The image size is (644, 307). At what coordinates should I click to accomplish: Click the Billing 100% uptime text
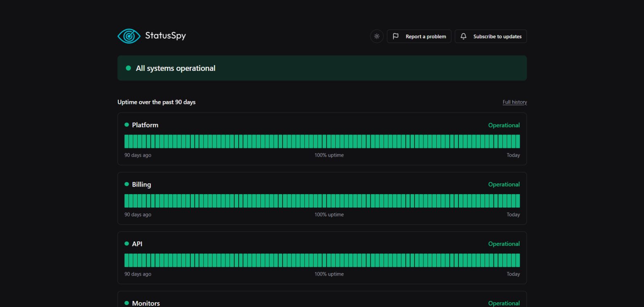tap(329, 215)
